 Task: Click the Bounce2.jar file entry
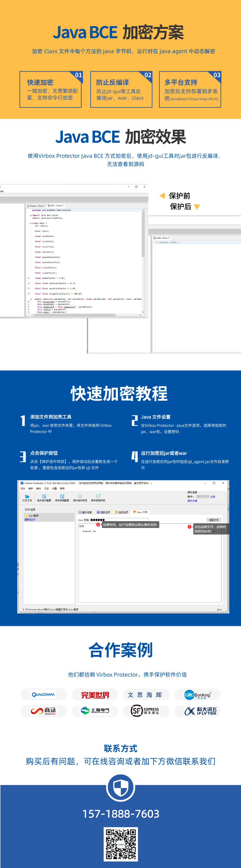coord(89,531)
